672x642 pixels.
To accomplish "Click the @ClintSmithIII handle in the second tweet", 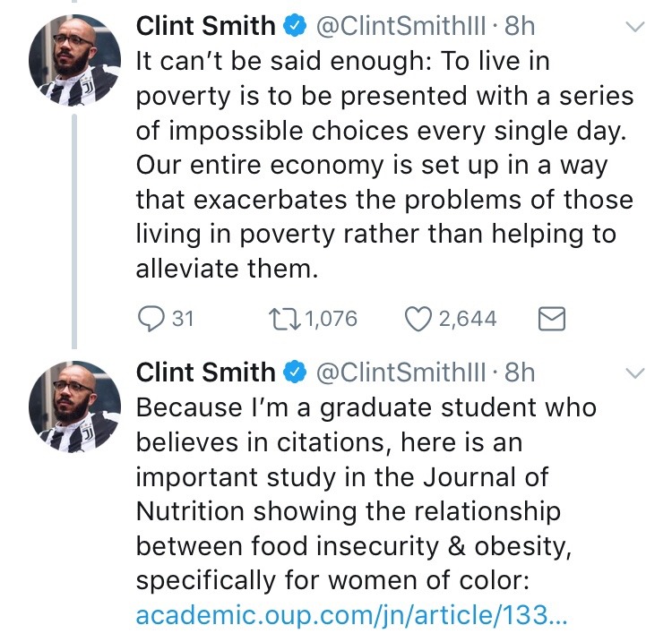I will [401, 372].
